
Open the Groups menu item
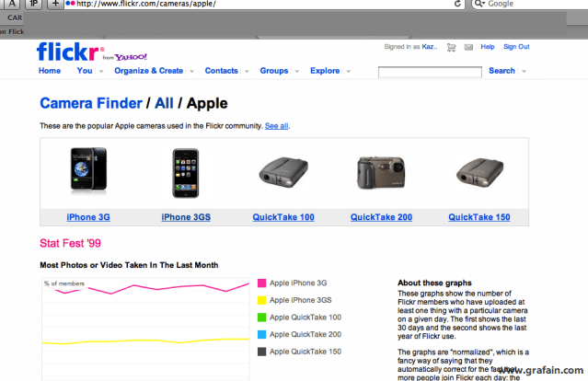point(274,71)
